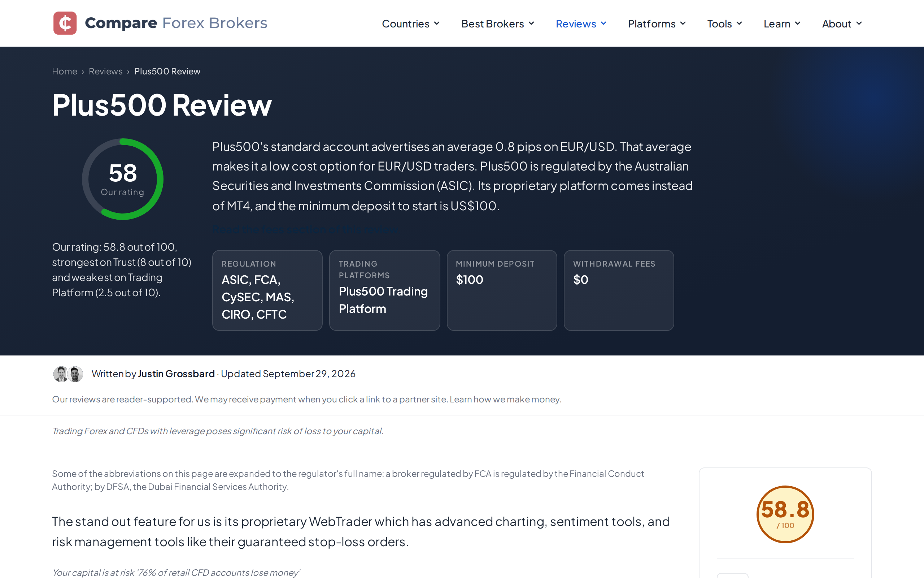Open the Tools dropdown menu
This screenshot has width=924, height=578.
coord(724,24)
